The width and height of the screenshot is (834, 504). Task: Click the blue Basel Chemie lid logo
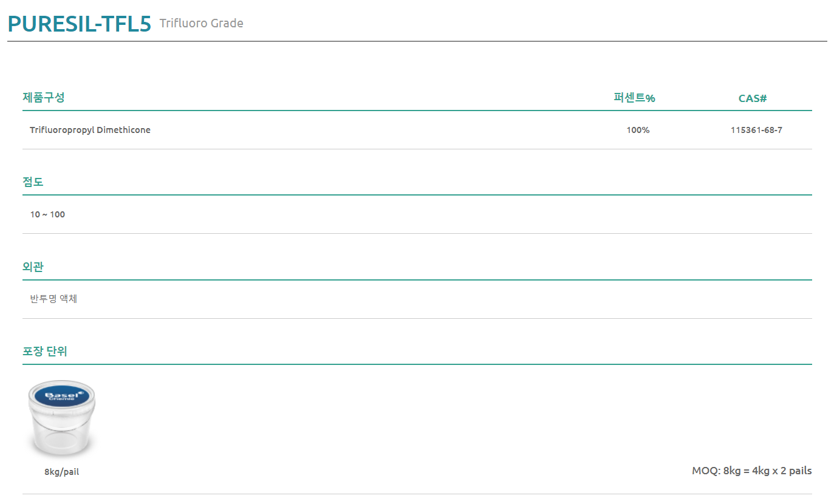[62, 396]
